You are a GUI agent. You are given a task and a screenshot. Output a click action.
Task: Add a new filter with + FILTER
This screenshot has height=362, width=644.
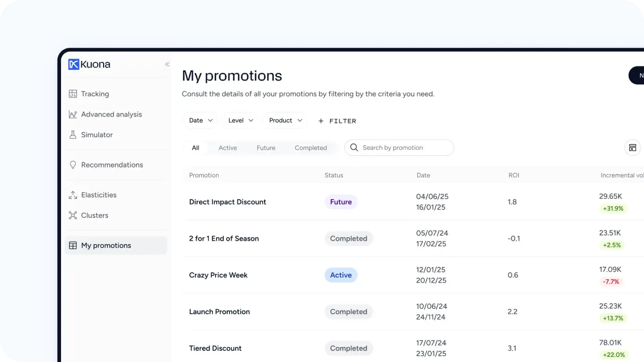pos(337,121)
